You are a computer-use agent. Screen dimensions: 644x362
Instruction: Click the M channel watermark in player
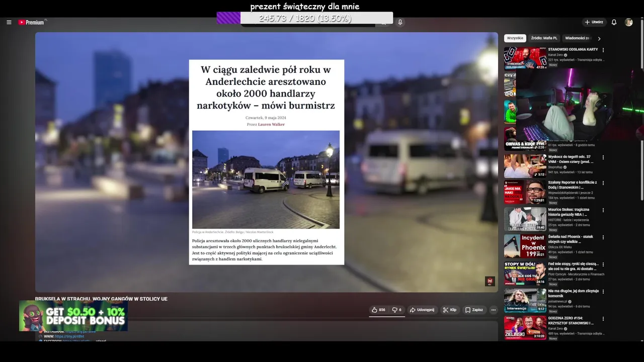click(490, 281)
